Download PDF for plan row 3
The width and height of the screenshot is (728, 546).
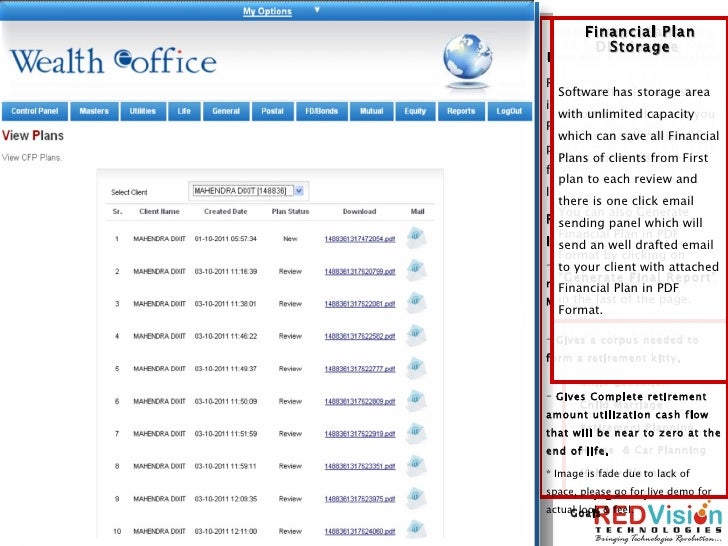click(360, 304)
